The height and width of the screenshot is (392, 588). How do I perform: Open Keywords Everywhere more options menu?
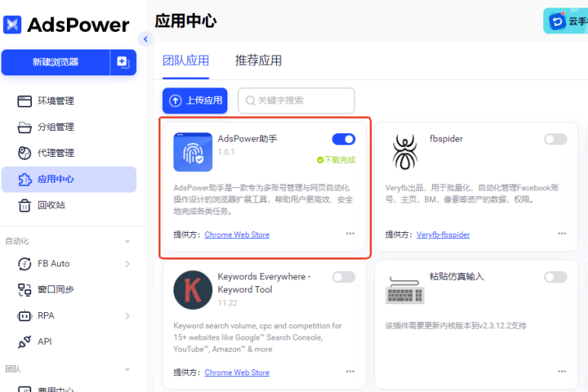click(x=350, y=371)
